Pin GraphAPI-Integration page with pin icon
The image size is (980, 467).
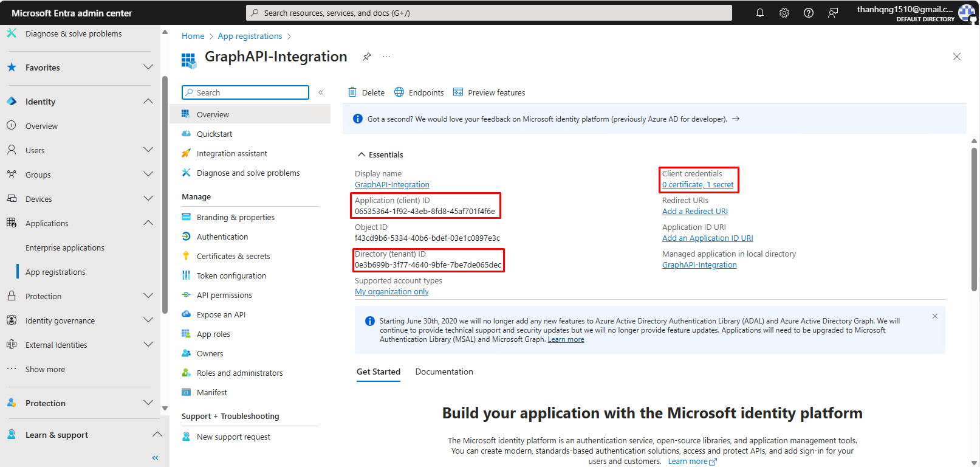367,57
